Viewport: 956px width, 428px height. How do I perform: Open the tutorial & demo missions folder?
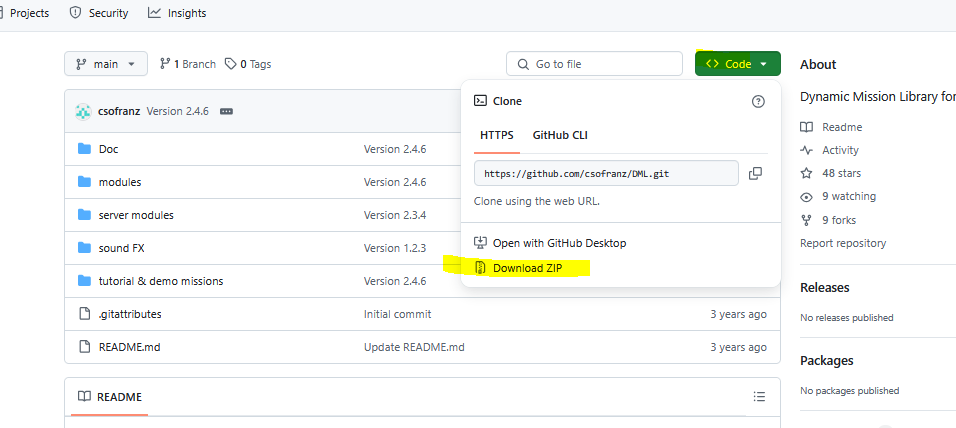pos(161,281)
